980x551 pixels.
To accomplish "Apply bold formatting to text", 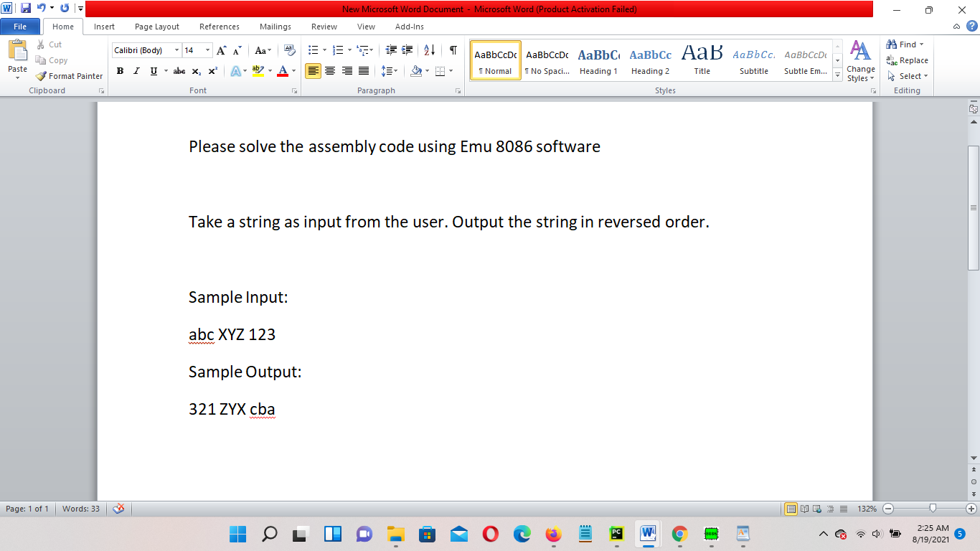I will (x=120, y=71).
